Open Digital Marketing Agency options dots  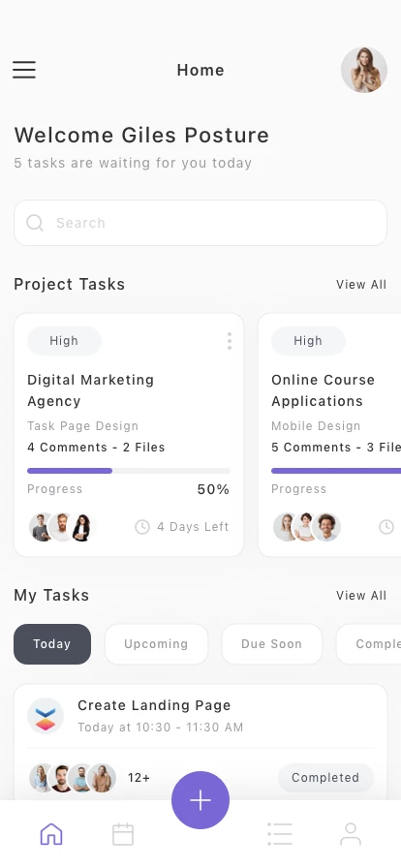[230, 341]
